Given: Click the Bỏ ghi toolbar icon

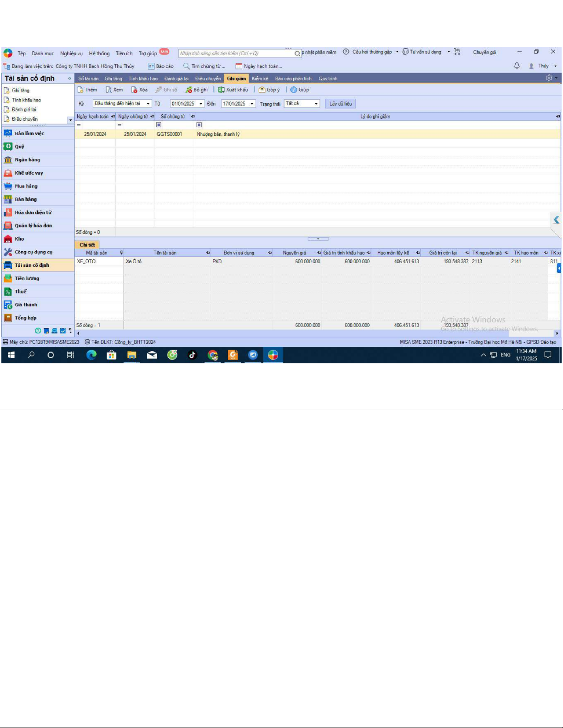Looking at the screenshot, I should pos(188,90).
